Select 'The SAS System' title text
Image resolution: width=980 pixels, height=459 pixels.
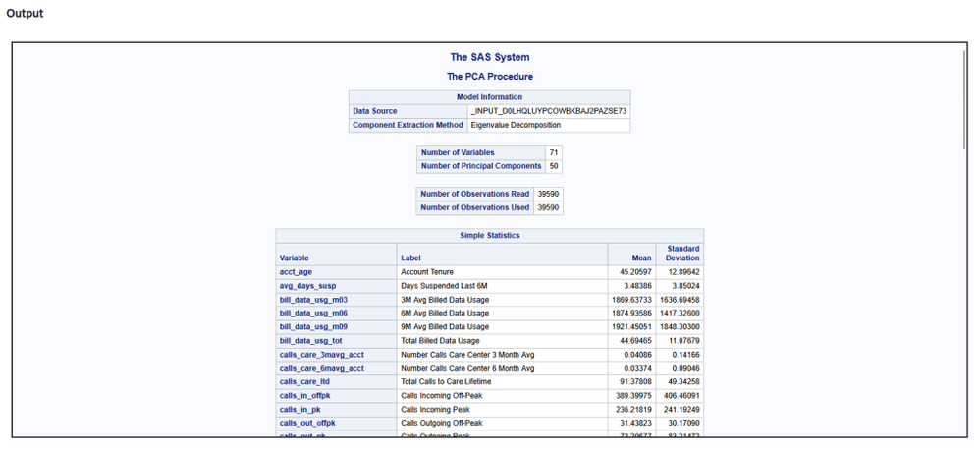[489, 57]
